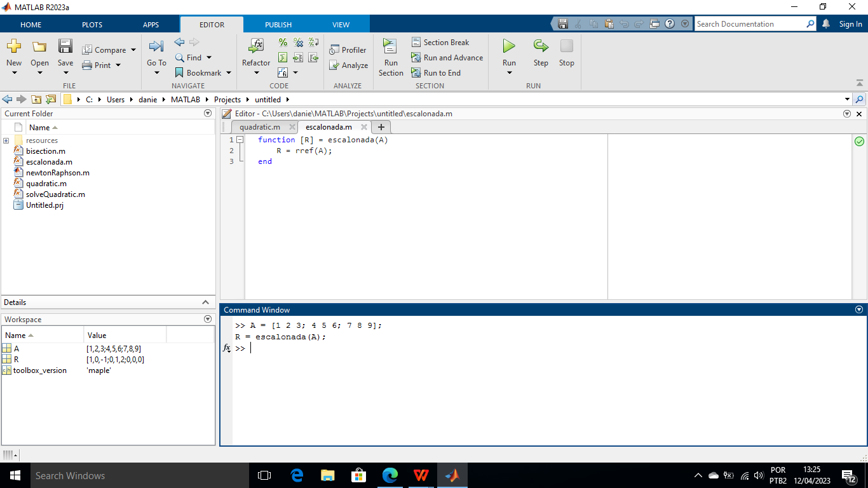Click the Refactor icon
Screen dimensions: 868x488
(256, 46)
